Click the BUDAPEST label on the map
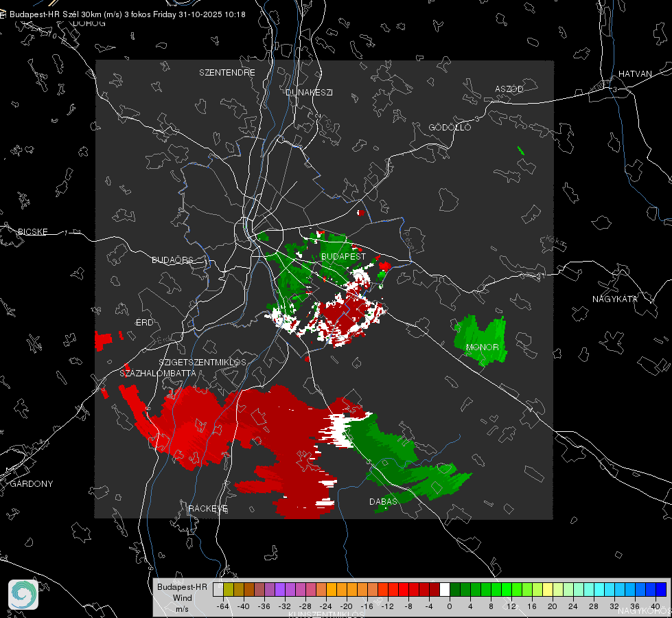This screenshot has height=618, width=672. [x=343, y=256]
